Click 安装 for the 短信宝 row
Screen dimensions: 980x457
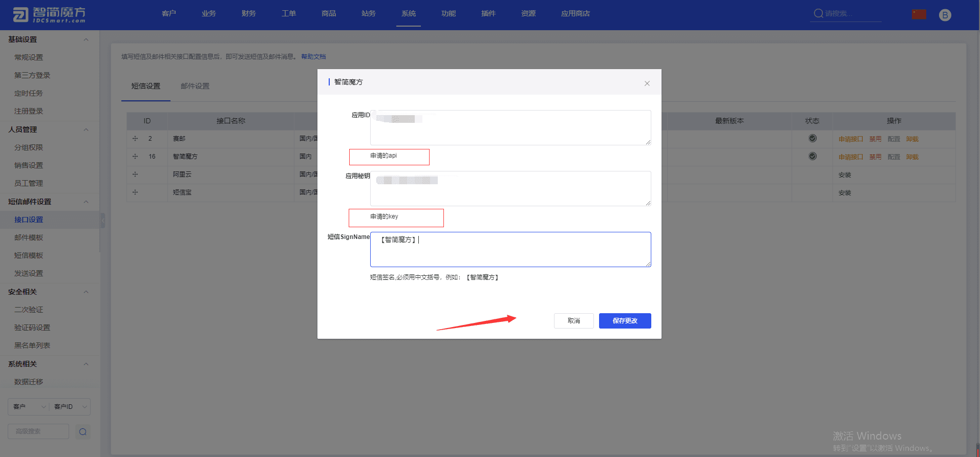(845, 193)
